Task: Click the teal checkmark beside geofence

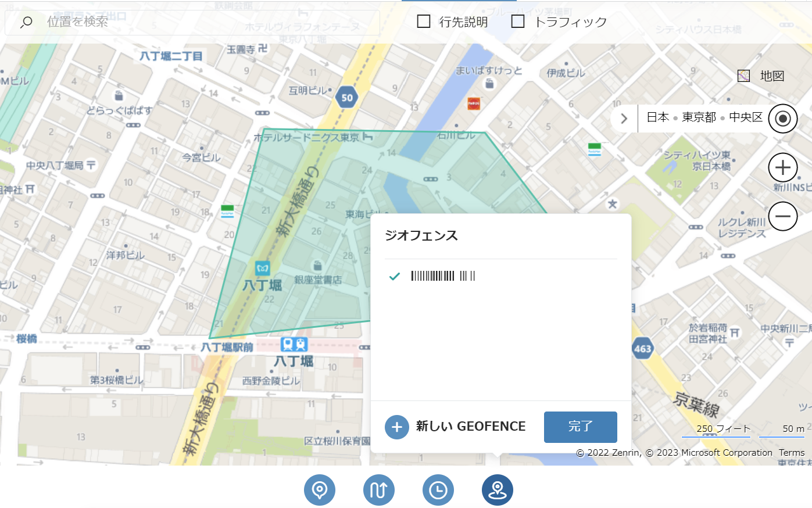Action: coord(395,276)
